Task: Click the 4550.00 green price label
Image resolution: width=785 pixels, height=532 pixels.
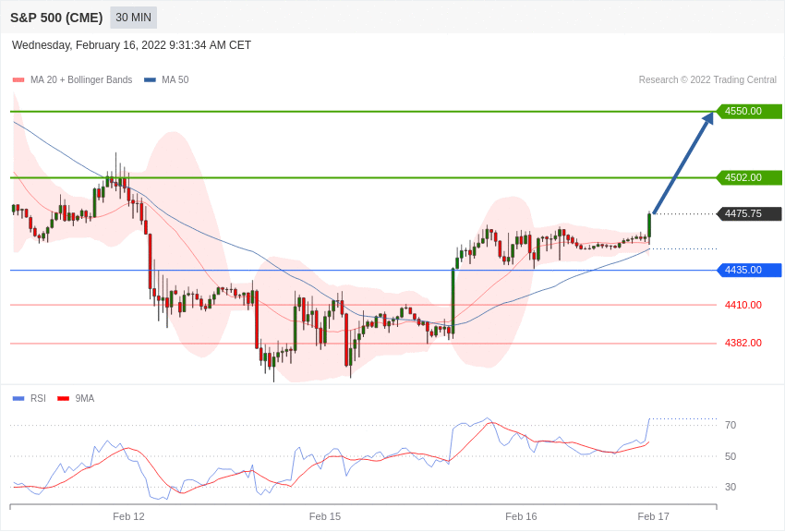Action: 750,111
